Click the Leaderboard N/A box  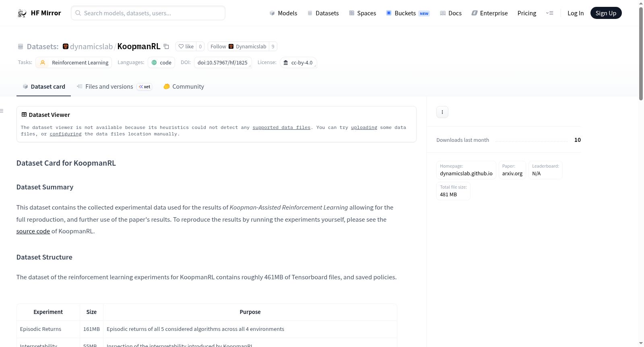tap(545, 170)
